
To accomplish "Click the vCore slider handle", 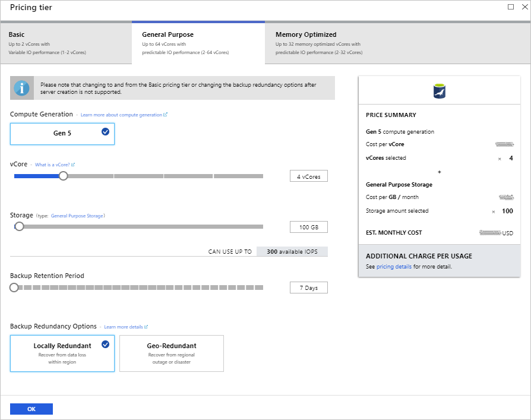I will tap(63, 176).
